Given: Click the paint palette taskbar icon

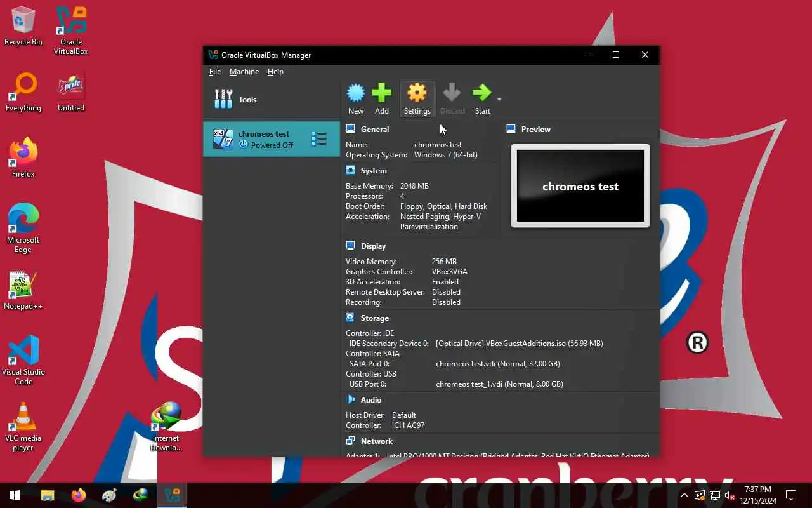Looking at the screenshot, I should (109, 495).
